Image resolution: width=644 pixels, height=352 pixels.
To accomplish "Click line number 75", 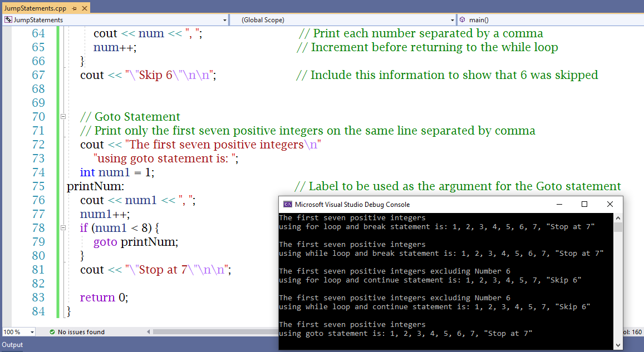I will tap(38, 186).
